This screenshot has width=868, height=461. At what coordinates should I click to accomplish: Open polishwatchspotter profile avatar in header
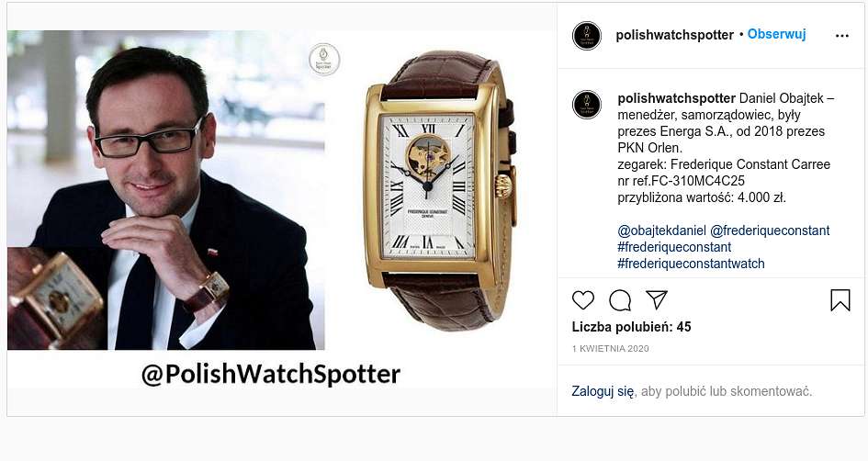tap(587, 36)
